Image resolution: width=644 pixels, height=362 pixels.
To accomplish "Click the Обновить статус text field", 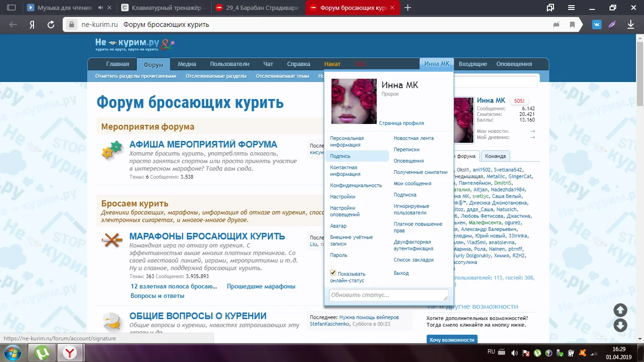I will coord(388,295).
